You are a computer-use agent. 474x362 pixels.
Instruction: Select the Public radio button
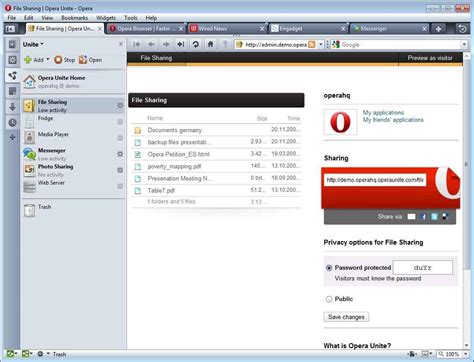(x=329, y=299)
